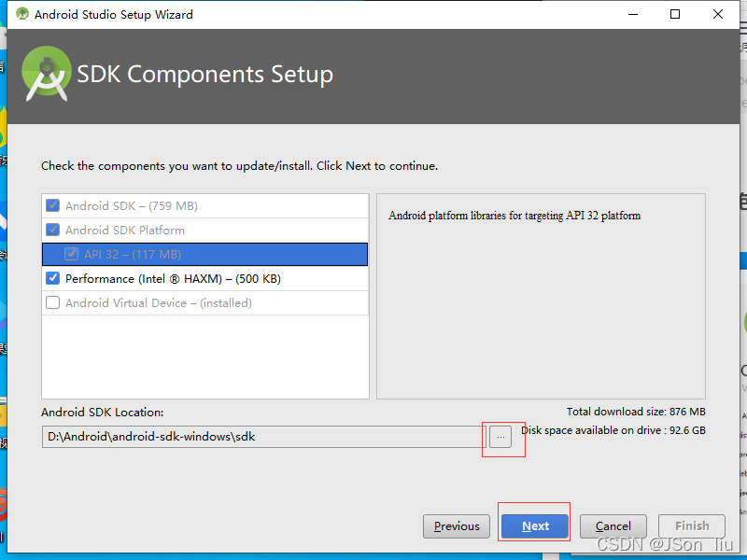Image resolution: width=747 pixels, height=560 pixels.
Task: Click the 'SDK Components Setup' heading
Action: [x=204, y=75]
